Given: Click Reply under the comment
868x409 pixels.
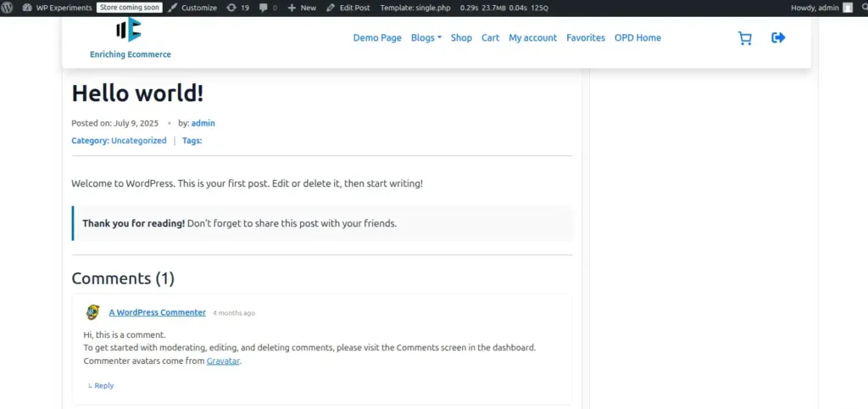Looking at the screenshot, I should point(102,385).
